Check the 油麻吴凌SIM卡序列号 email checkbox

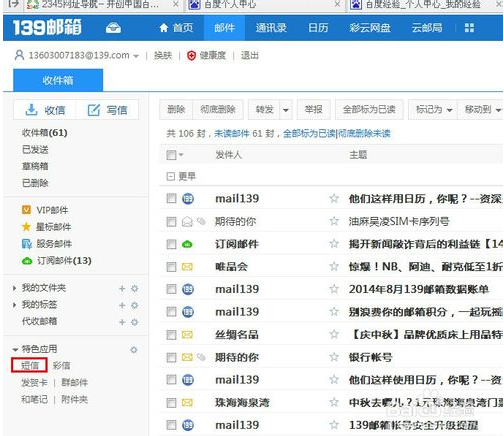click(171, 221)
